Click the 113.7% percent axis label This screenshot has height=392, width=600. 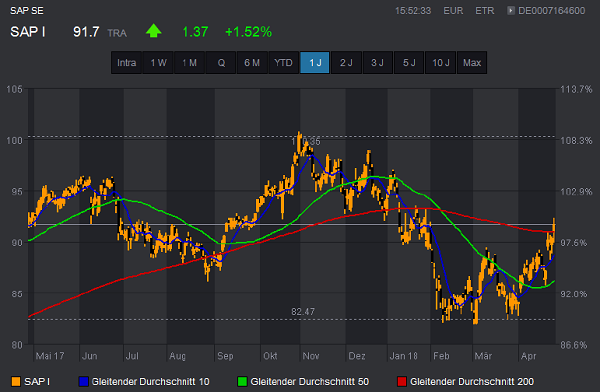click(x=576, y=89)
